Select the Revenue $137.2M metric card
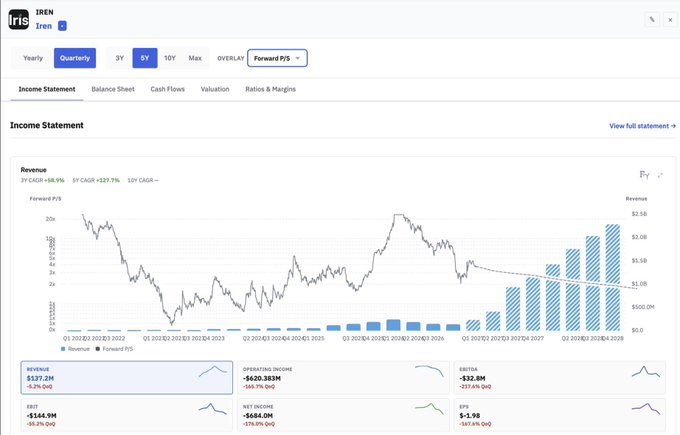The height and width of the screenshot is (435, 680). (127, 378)
